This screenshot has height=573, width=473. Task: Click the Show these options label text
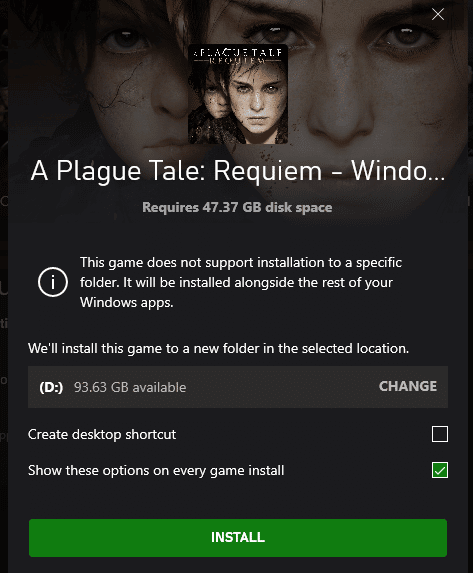point(156,470)
